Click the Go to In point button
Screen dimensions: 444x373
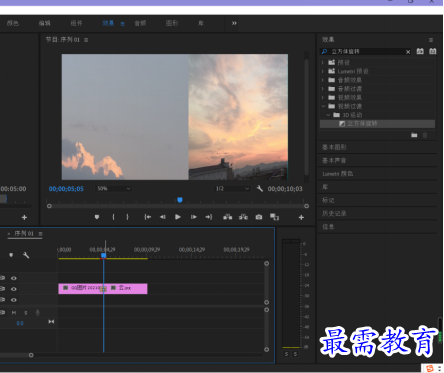click(147, 217)
